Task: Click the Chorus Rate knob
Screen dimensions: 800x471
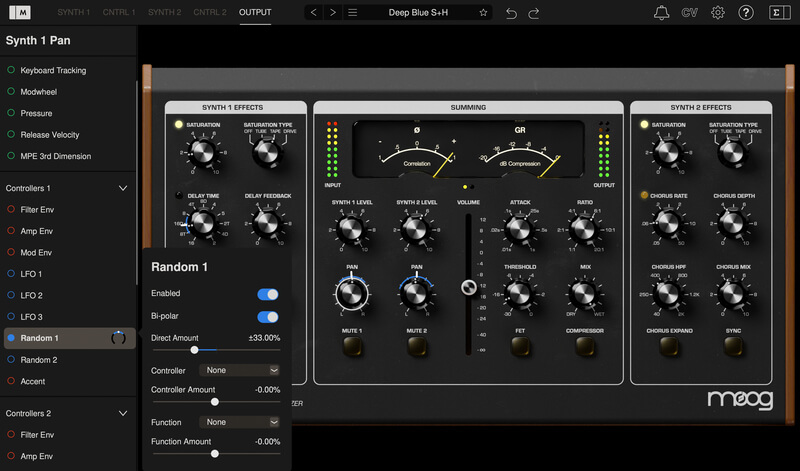Action: click(x=668, y=223)
